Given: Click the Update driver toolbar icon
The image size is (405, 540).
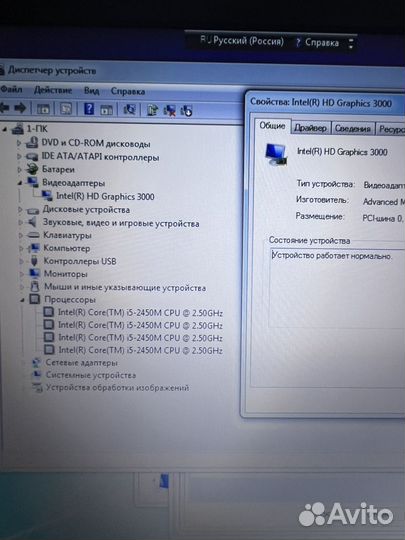Looking at the screenshot, I should click(x=152, y=110).
